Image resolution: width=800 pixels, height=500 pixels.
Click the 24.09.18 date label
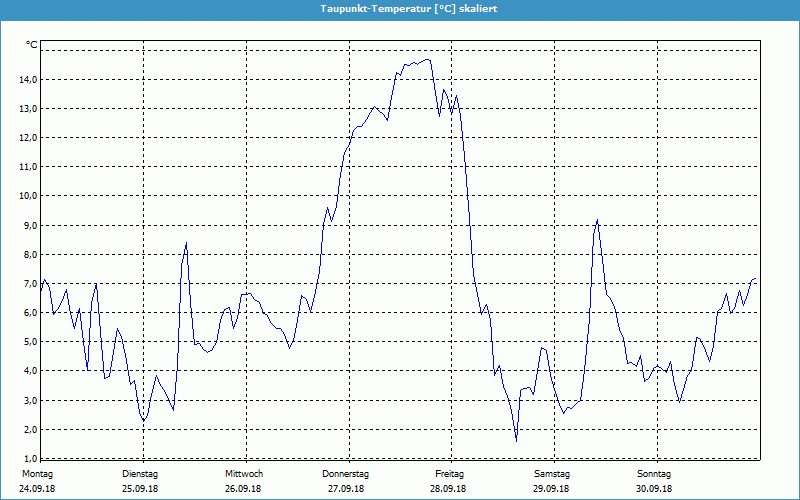click(x=37, y=489)
